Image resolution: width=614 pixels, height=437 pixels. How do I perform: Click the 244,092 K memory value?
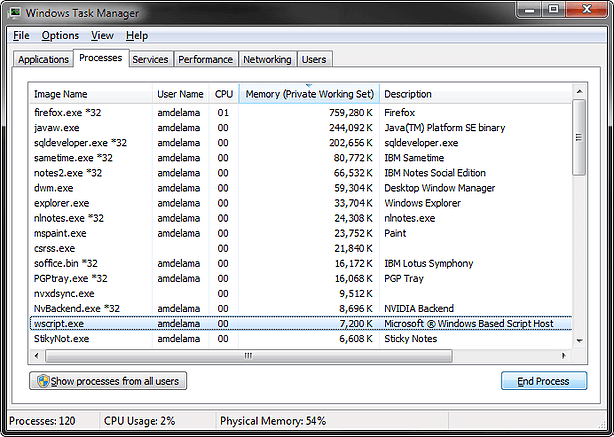[x=351, y=128]
